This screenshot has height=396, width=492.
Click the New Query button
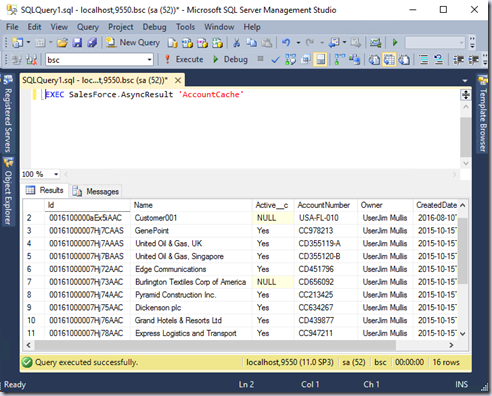point(133,43)
